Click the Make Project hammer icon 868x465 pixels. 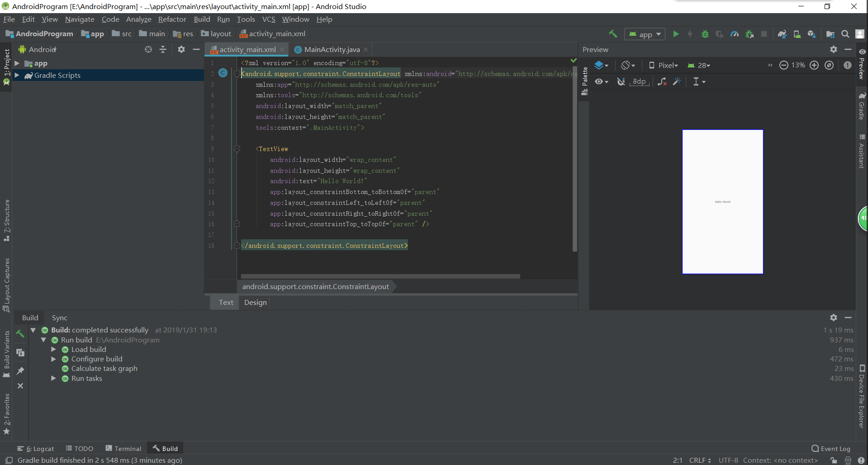[613, 34]
